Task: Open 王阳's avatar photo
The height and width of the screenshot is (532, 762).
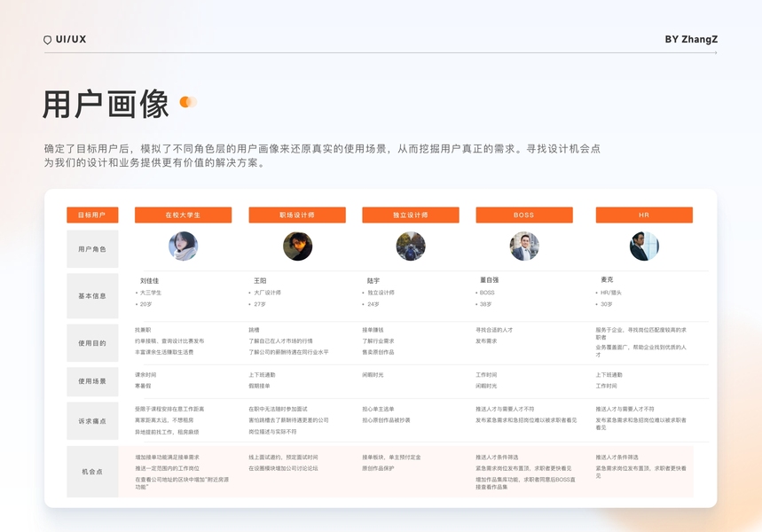Action: (297, 246)
